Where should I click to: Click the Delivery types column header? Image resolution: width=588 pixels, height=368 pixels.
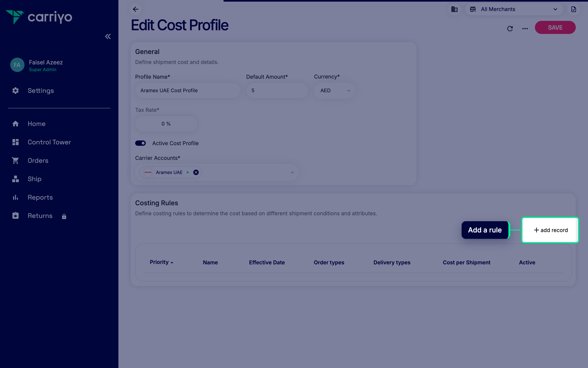click(x=392, y=262)
